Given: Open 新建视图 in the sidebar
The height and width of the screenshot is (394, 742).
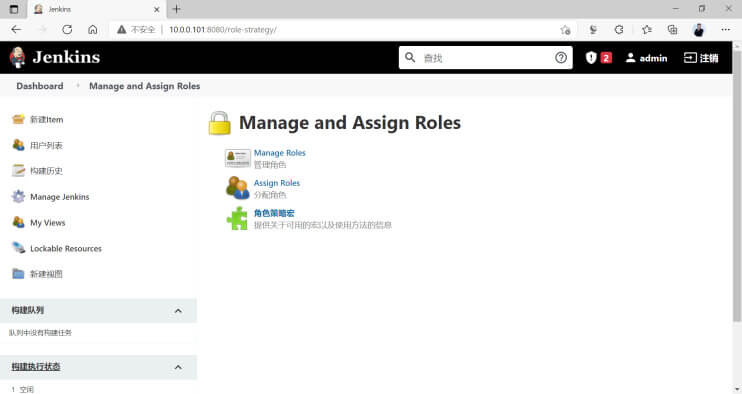Looking at the screenshot, I should click(x=46, y=274).
